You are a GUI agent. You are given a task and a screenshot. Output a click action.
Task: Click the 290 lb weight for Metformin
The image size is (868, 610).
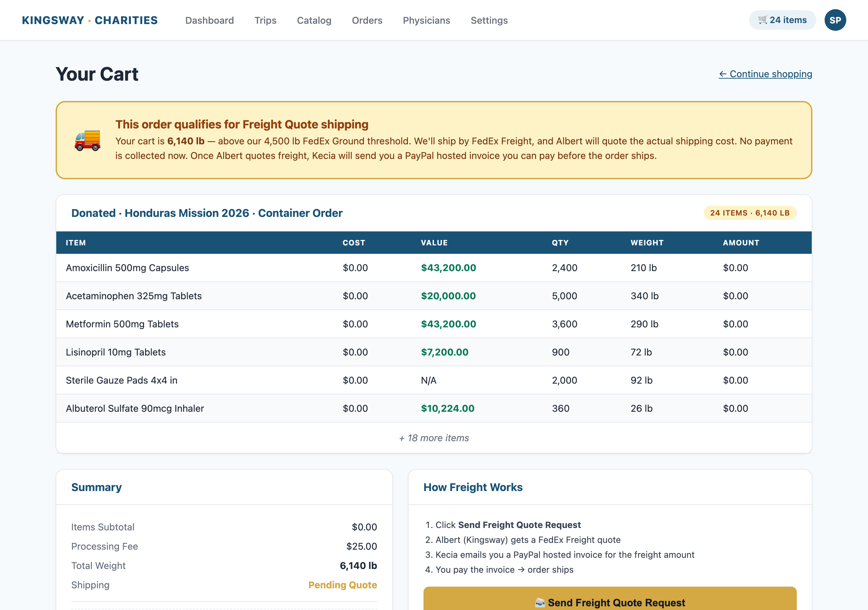(644, 324)
